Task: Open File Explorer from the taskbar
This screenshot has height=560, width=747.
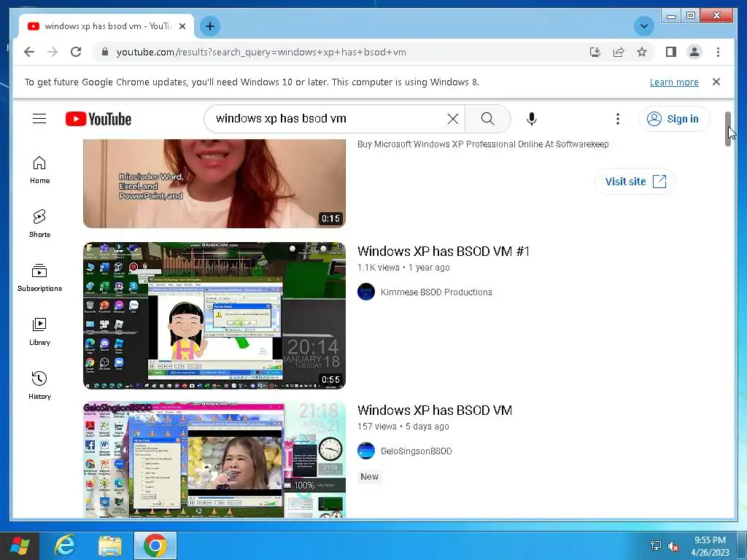Action: (x=109, y=546)
